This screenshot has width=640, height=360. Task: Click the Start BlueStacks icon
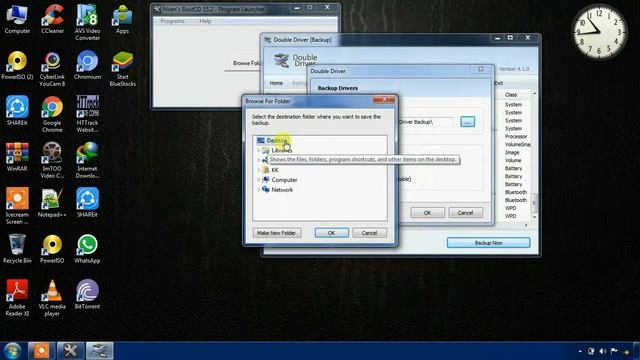122,69
